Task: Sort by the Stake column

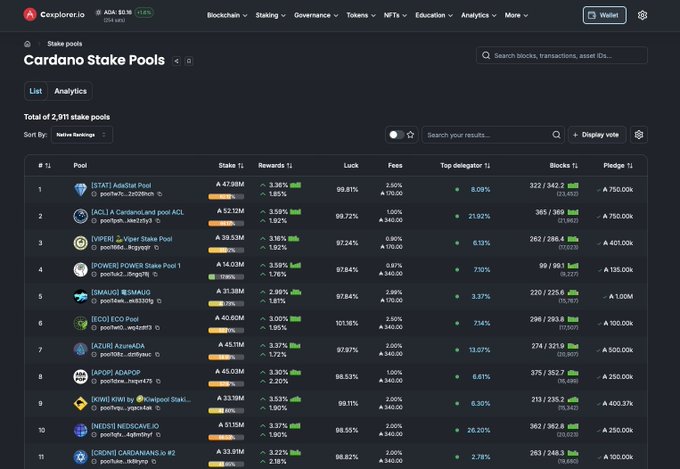Action: point(231,166)
